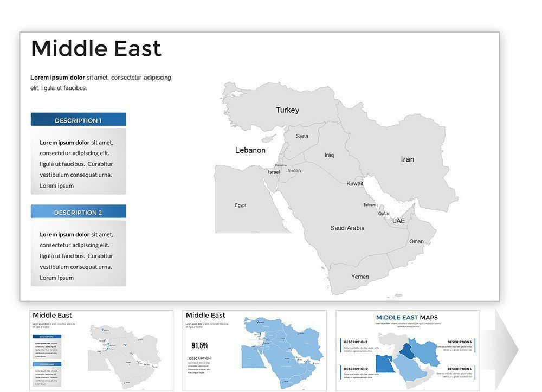Select the Israel country label
The height and width of the screenshot is (392, 542).
pyautogui.click(x=273, y=171)
